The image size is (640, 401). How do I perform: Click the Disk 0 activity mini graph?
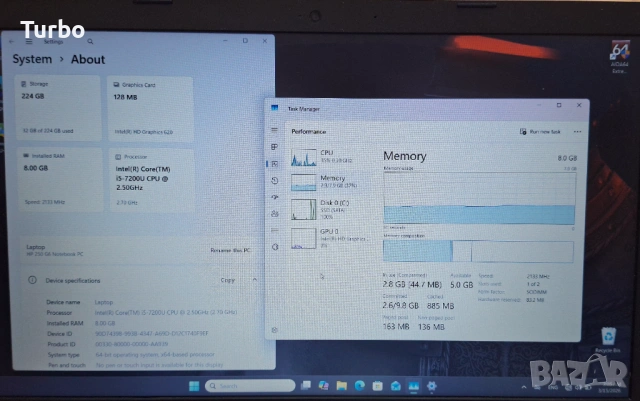303,209
